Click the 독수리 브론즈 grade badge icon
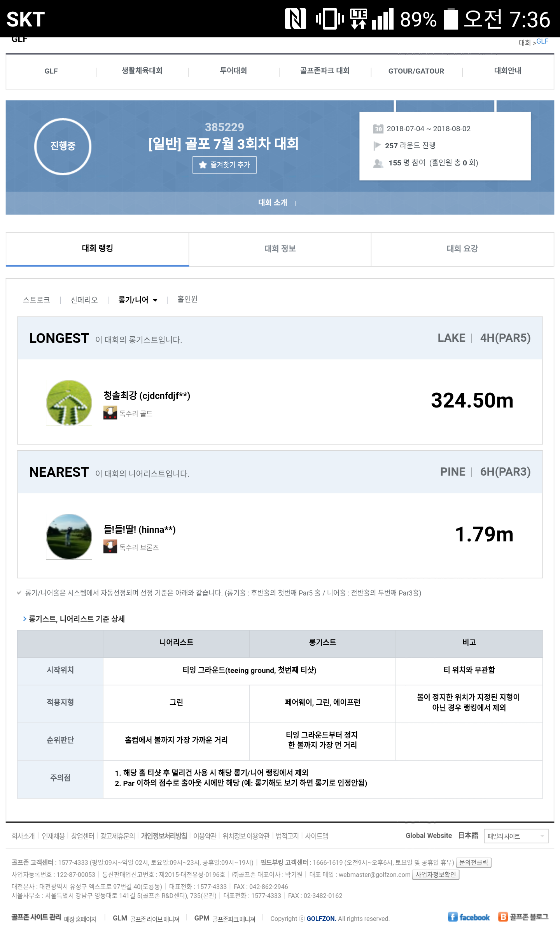 [x=110, y=547]
